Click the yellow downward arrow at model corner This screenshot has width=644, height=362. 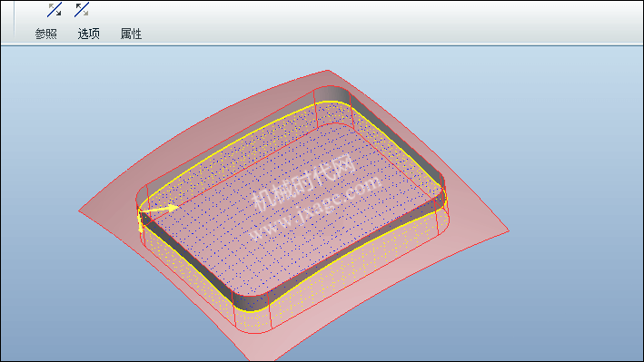(x=140, y=221)
